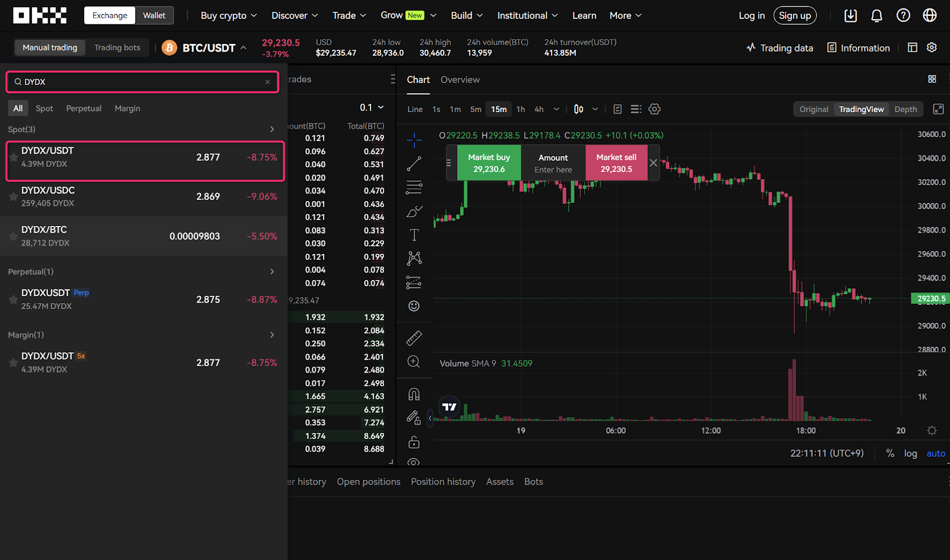Switch to Trading bots mode
The height and width of the screenshot is (560, 950).
118,47
